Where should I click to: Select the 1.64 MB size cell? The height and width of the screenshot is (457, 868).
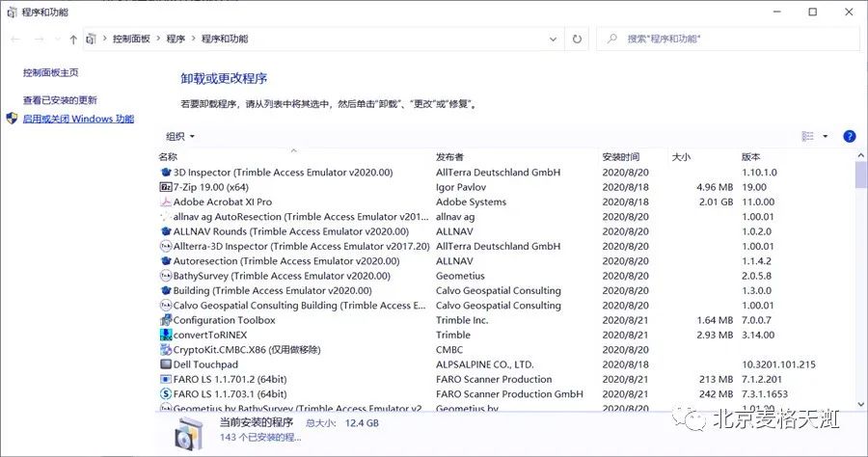pyautogui.click(x=715, y=320)
